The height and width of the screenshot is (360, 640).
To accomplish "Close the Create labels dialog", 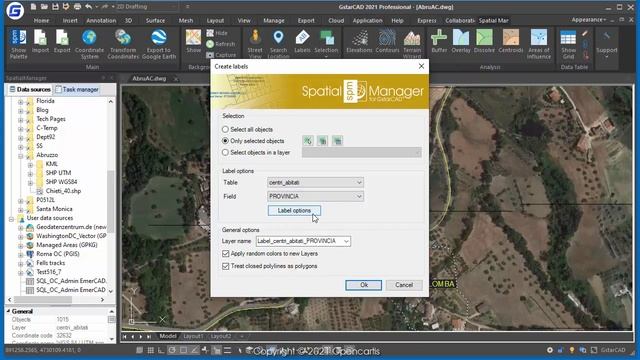I will point(421,66).
